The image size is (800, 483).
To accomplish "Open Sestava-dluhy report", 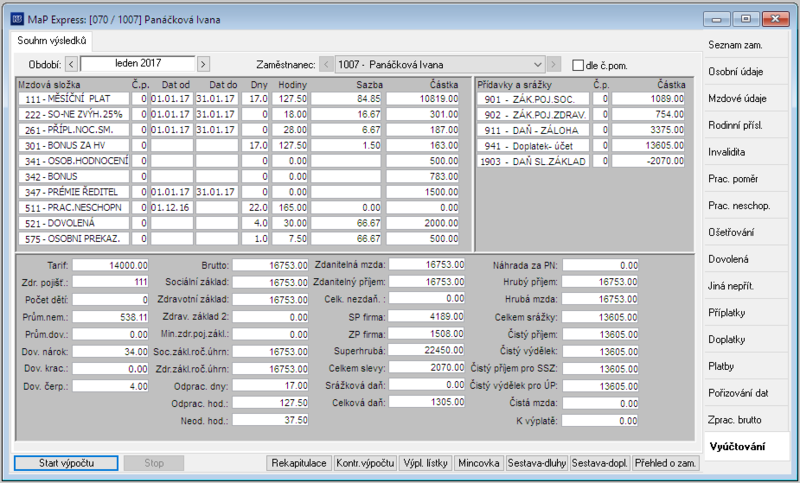I will tap(537, 463).
